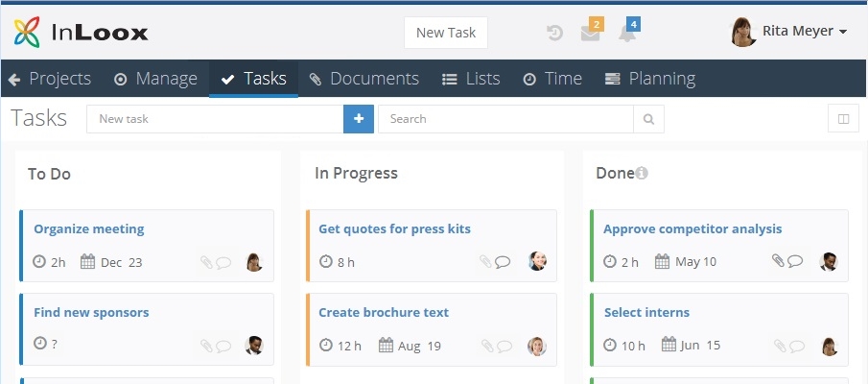Screen dimensions: 868x384
Task: Open the Find new sponsors task
Action: (x=91, y=312)
